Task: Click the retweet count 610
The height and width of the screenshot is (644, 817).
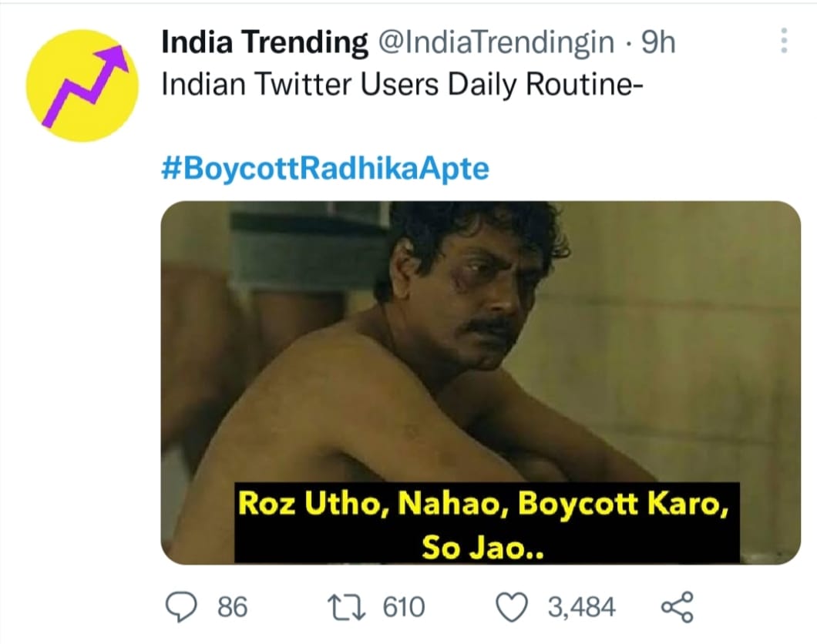Action: [x=404, y=608]
